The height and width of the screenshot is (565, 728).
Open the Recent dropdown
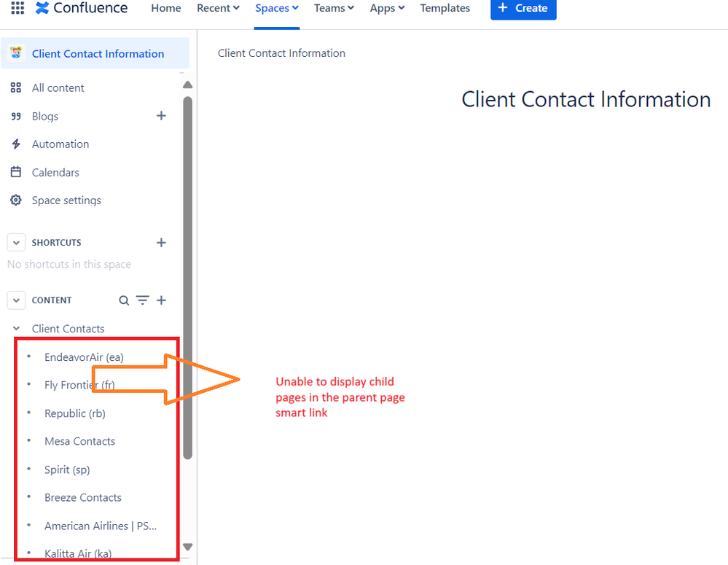(x=218, y=8)
